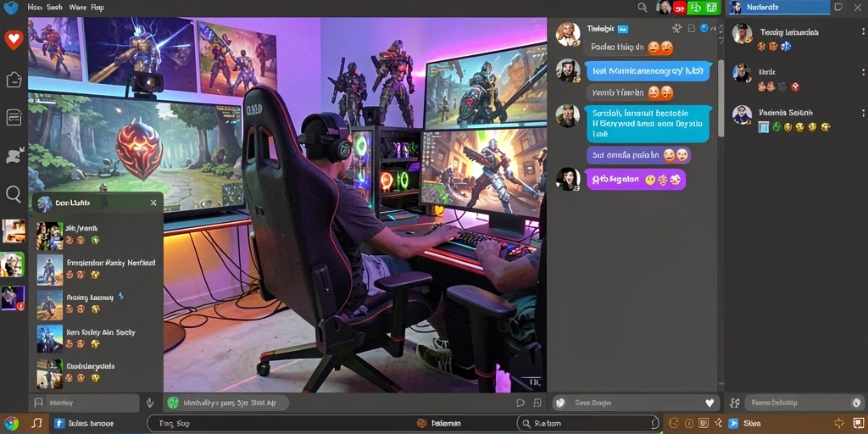Screen dimensions: 868x434
Task: Click the microphone icon below the friends panel
Action: (150, 403)
